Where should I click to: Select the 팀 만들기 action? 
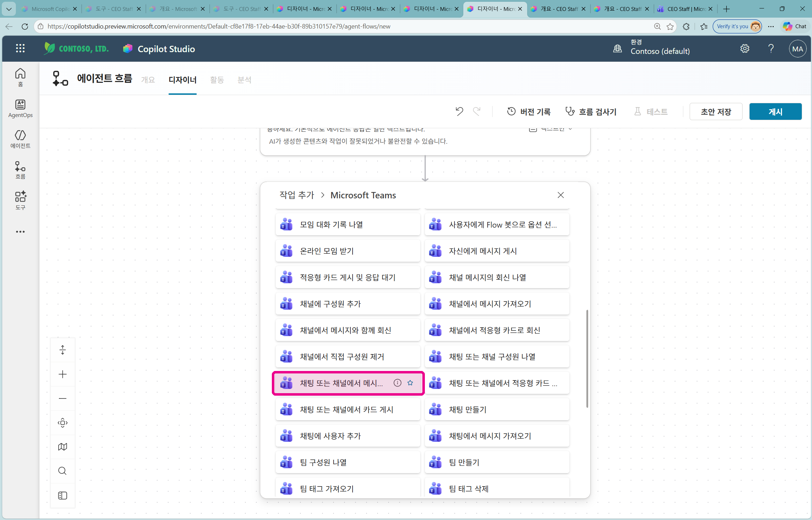[x=497, y=462]
